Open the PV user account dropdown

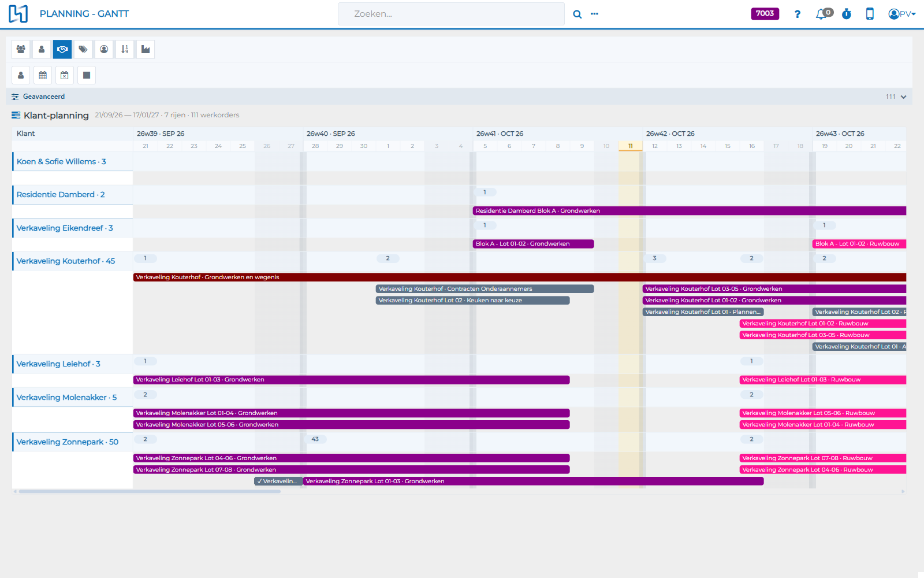902,14
